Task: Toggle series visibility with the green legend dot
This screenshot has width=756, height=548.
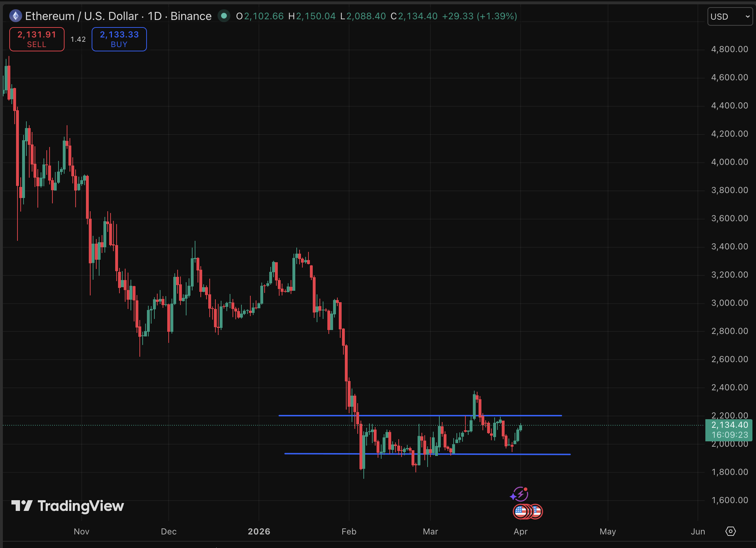Action: (224, 16)
